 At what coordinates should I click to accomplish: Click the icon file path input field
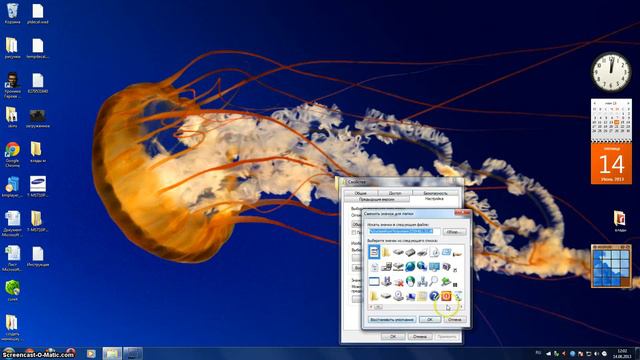point(404,231)
